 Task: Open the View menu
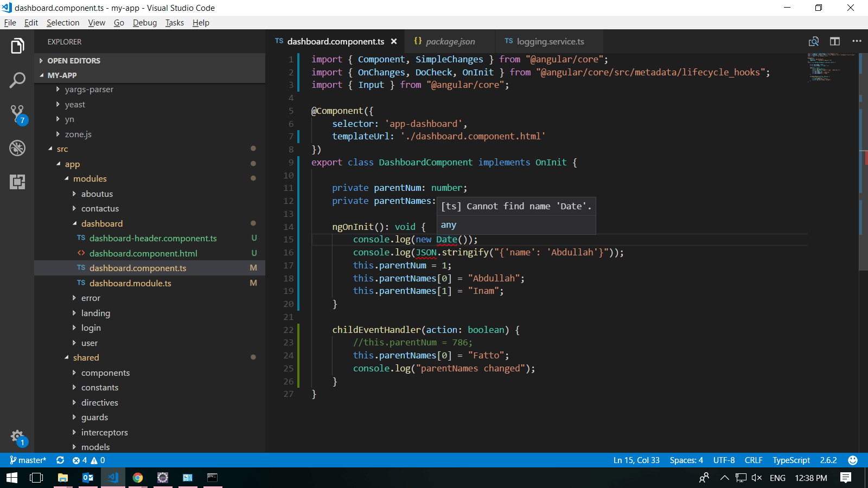[97, 23]
